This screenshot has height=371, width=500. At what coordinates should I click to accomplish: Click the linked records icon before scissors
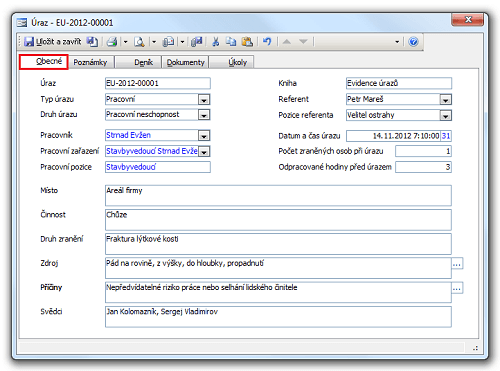[x=197, y=42]
